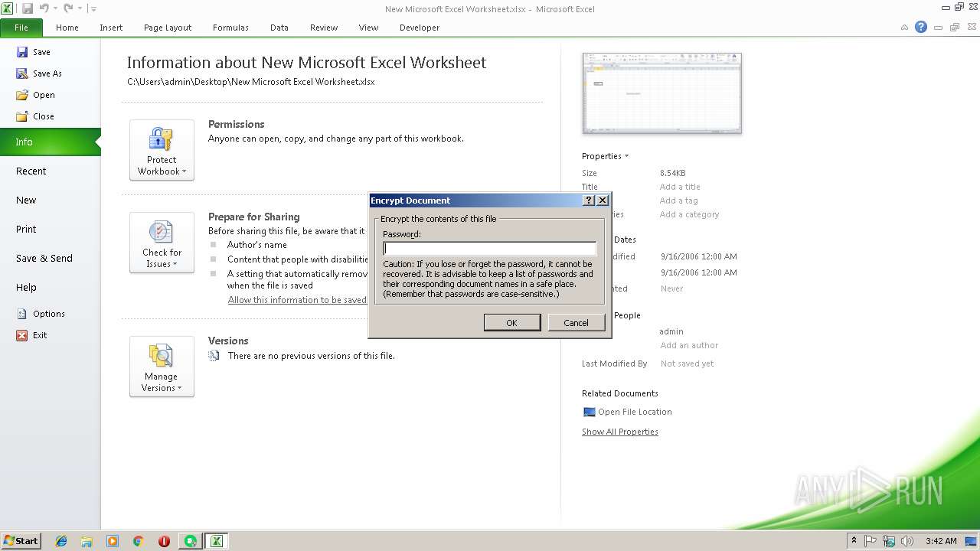This screenshot has height=551, width=980.
Task: Switch to the Developer ribbon tab
Action: [x=420, y=28]
